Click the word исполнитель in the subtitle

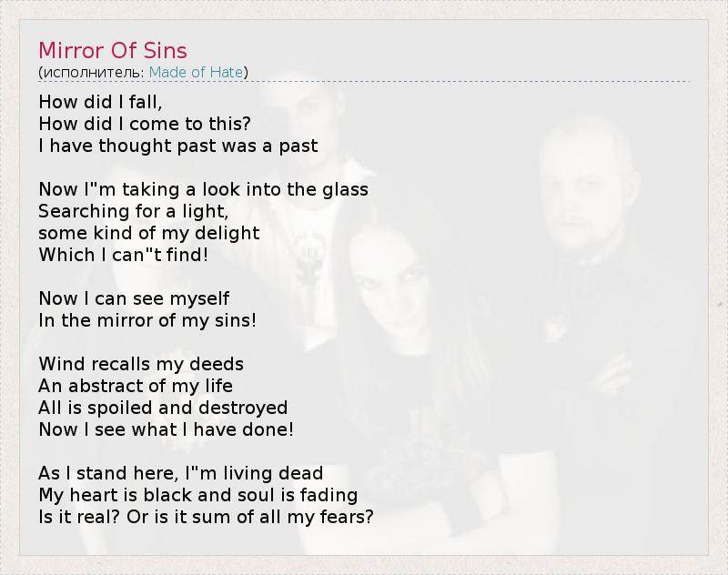coord(92,72)
